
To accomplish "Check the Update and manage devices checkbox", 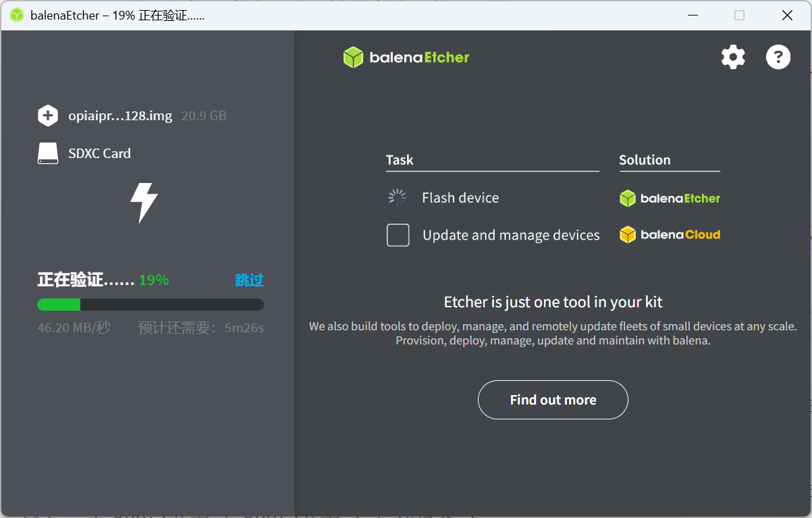I will point(398,235).
